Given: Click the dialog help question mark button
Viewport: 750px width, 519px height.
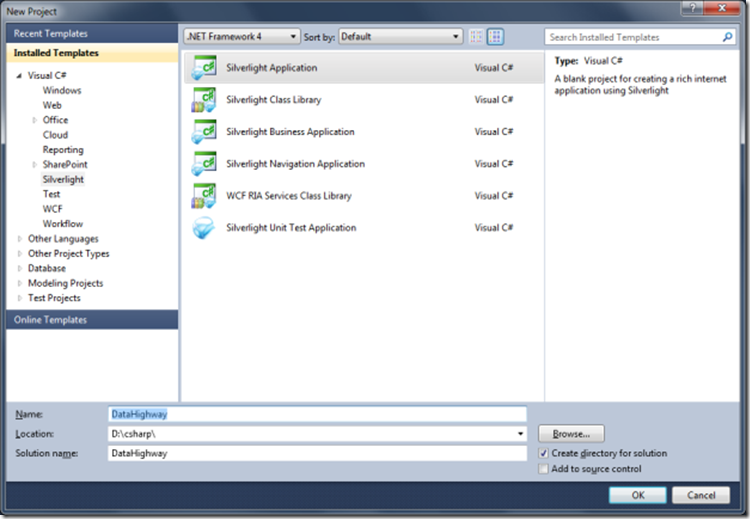Looking at the screenshot, I should (x=693, y=8).
